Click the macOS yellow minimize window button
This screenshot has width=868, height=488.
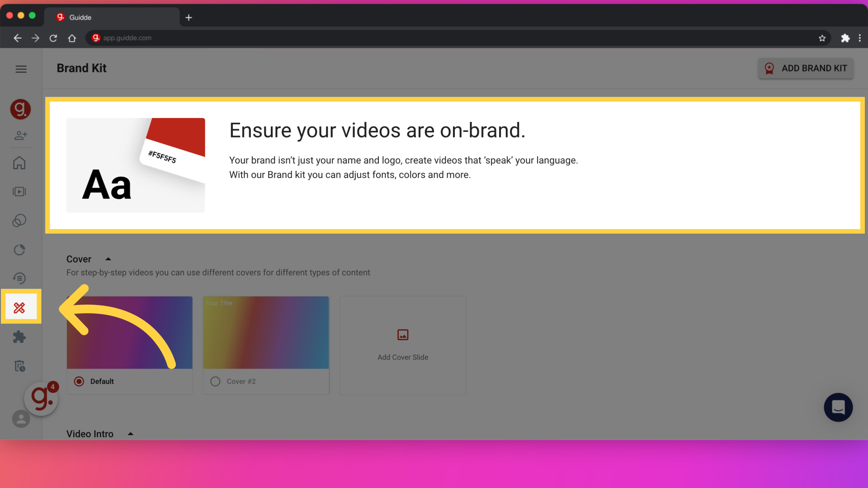pos(21,15)
